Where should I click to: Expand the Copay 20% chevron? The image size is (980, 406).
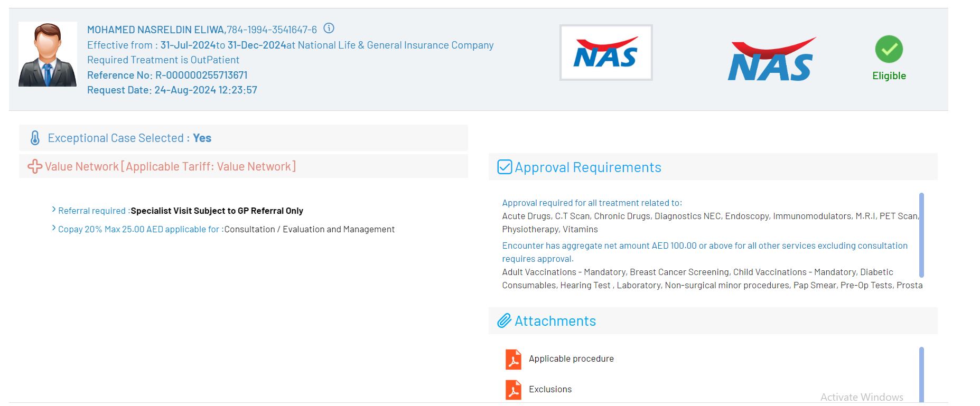(54, 229)
